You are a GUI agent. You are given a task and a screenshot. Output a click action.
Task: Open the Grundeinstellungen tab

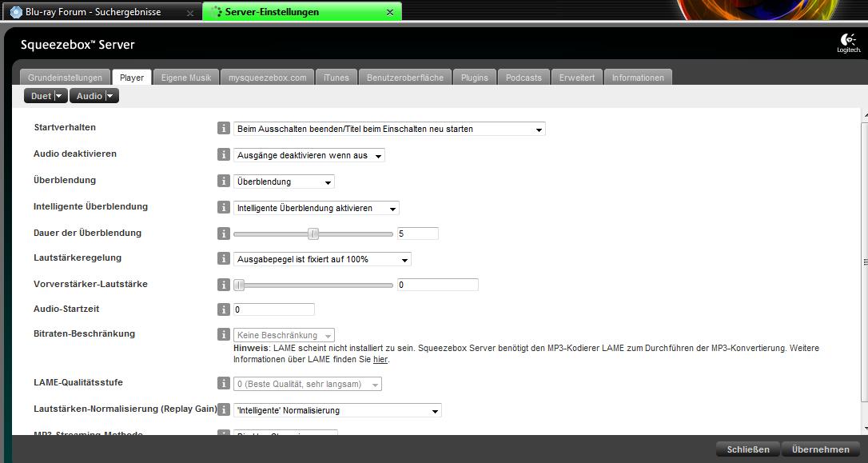pyautogui.click(x=65, y=78)
